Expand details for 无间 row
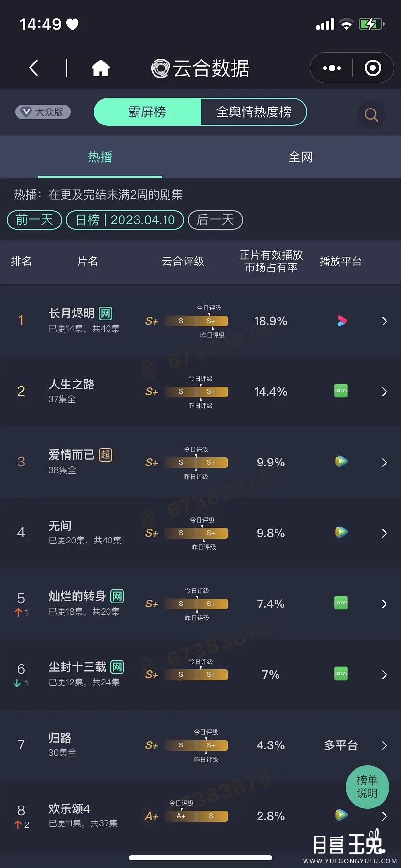The height and width of the screenshot is (868, 401). pyautogui.click(x=384, y=533)
